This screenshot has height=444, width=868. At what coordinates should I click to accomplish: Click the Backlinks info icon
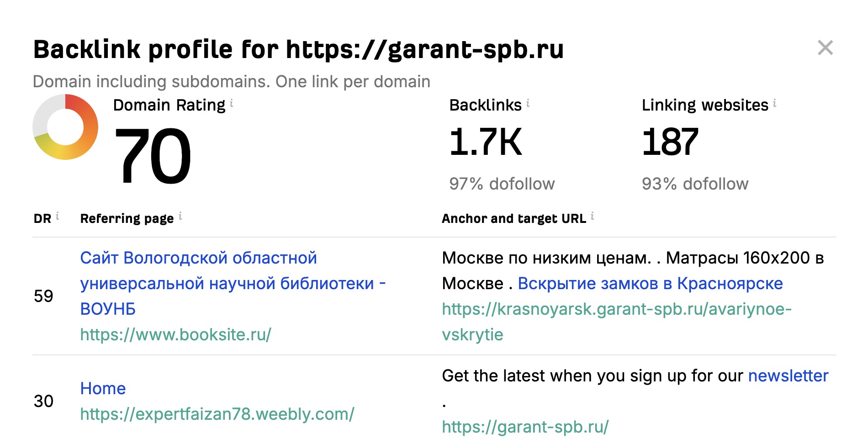click(x=528, y=103)
